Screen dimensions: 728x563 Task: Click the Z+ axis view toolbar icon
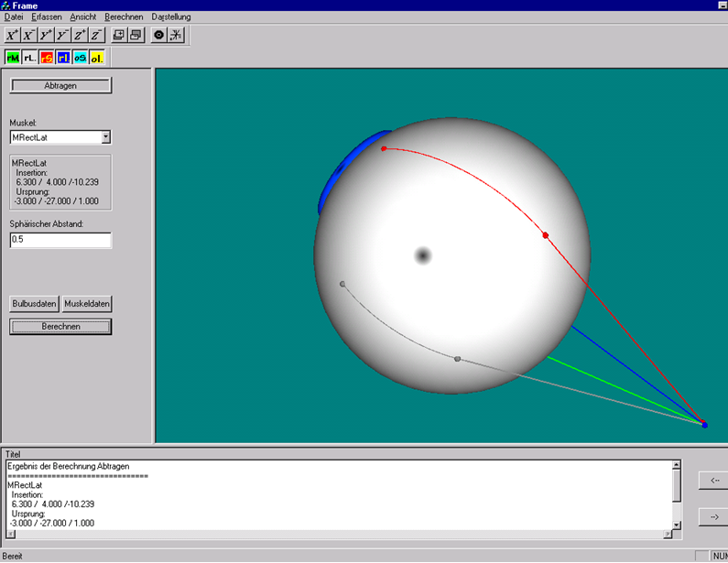tap(80, 35)
